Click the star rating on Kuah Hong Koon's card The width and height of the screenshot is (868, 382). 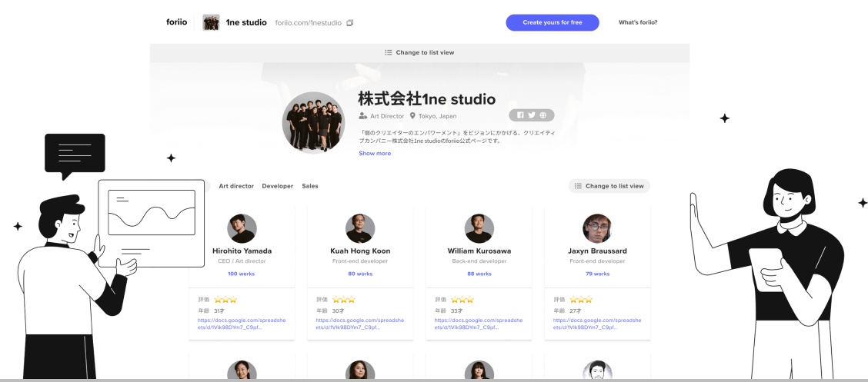pyautogui.click(x=344, y=300)
